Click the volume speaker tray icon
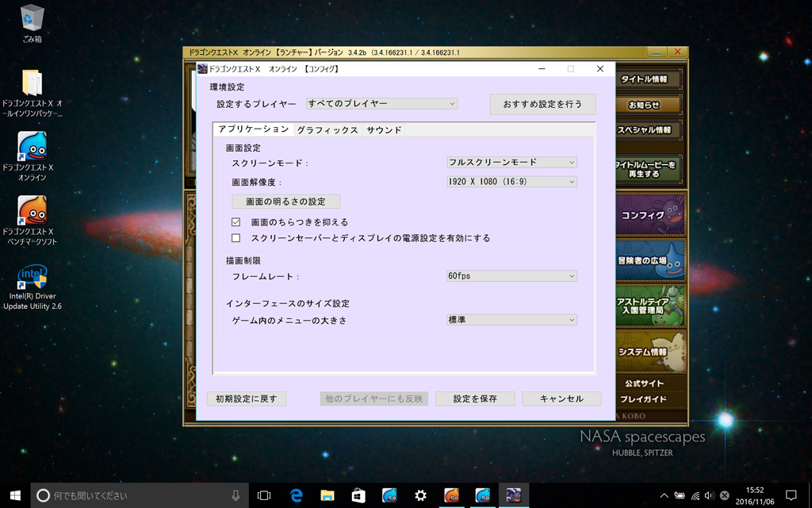Viewport: 812px width, 508px height. [710, 495]
